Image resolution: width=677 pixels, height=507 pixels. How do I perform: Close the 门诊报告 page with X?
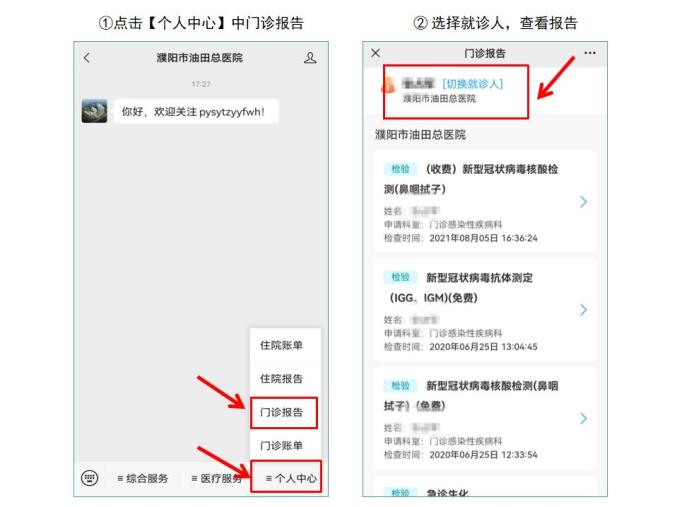[376, 53]
